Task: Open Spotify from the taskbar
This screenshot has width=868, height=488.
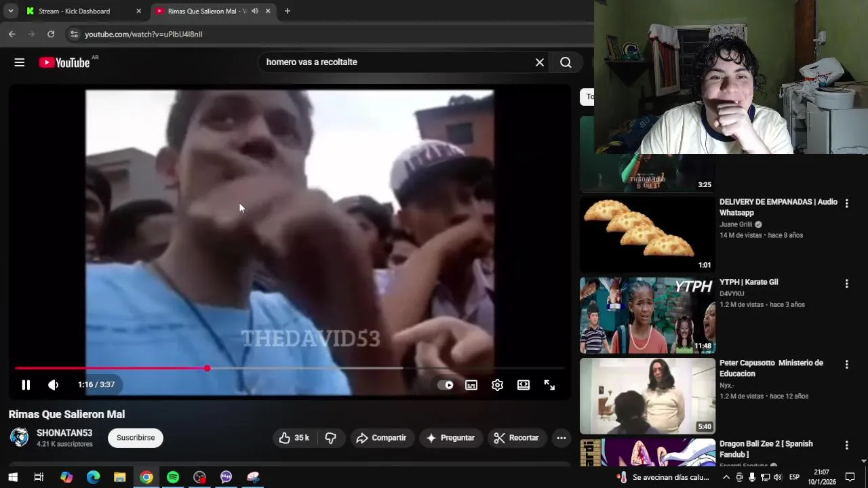Action: point(173,477)
